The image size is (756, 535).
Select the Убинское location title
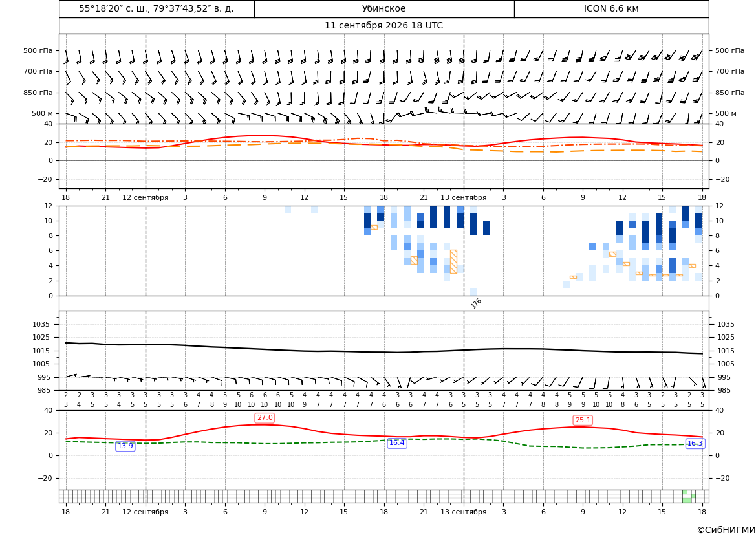point(383,8)
